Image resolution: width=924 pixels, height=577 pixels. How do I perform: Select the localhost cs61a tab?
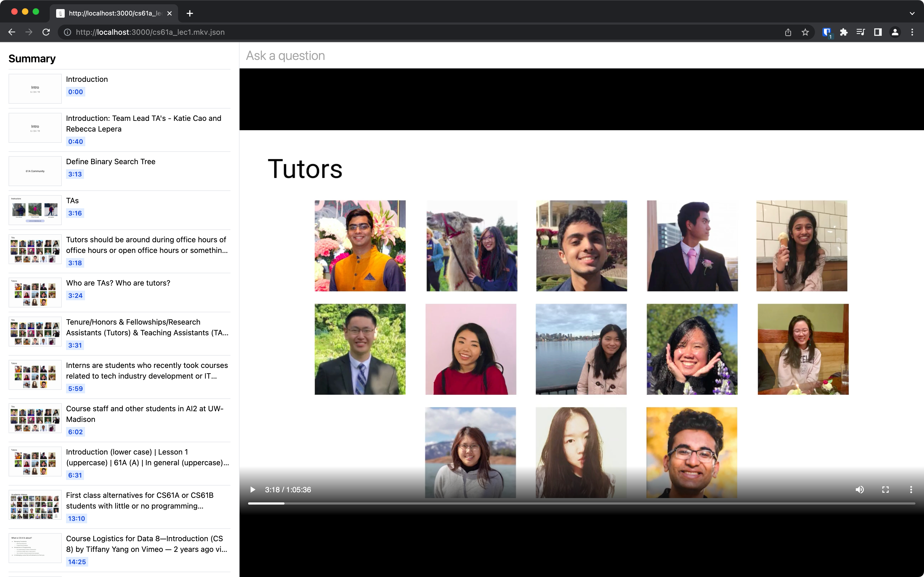tap(114, 13)
